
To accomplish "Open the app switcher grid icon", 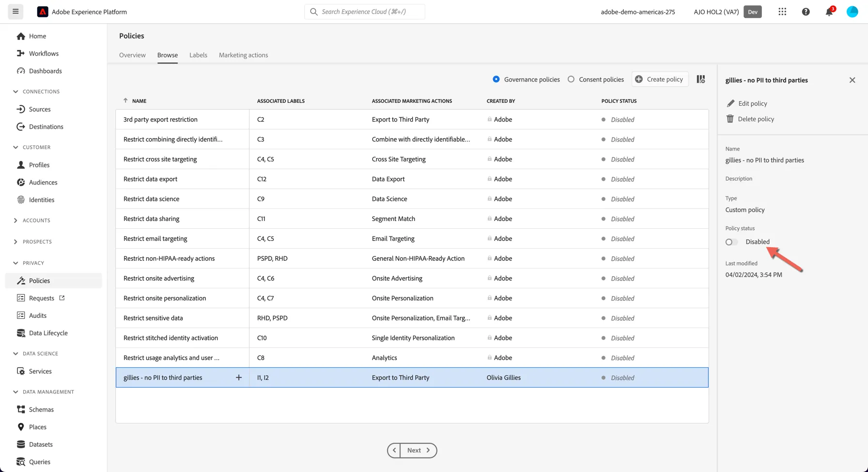I will 782,12.
